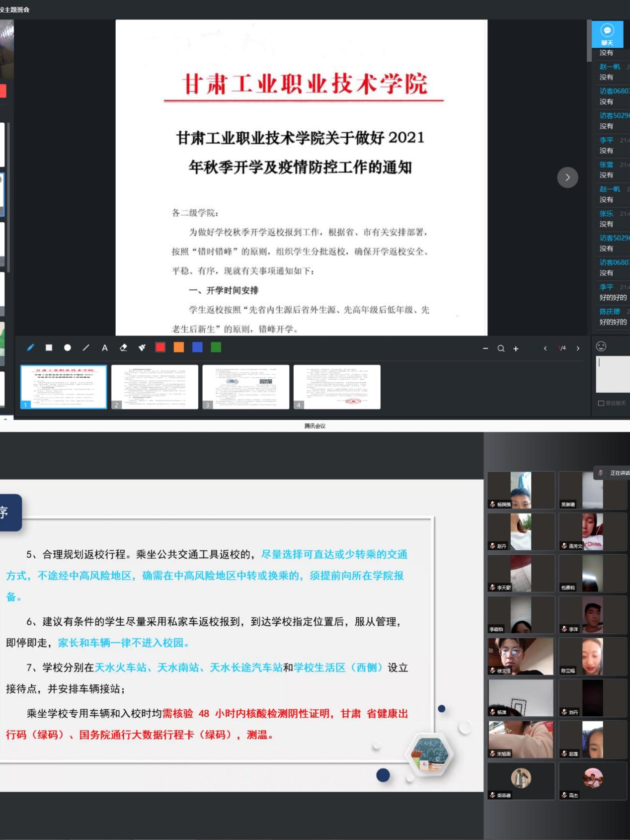The image size is (630, 840).
Task: Select the rectangle shape tool
Action: [x=49, y=348]
